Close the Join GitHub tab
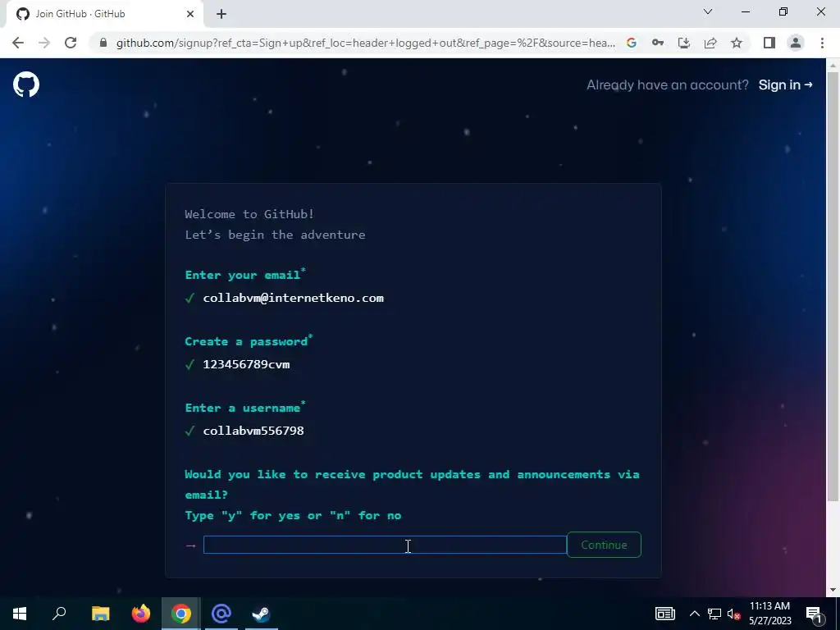This screenshot has width=840, height=630. click(x=190, y=15)
